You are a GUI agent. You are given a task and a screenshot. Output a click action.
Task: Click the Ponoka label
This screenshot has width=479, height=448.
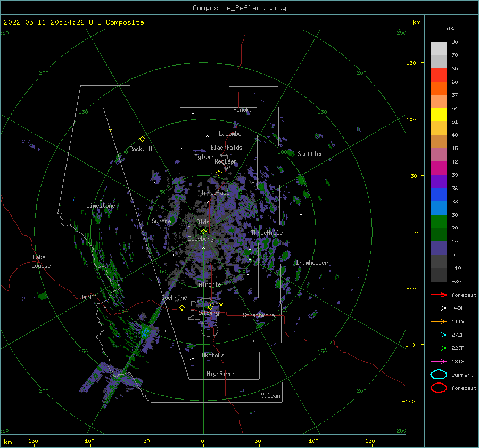tap(243, 110)
